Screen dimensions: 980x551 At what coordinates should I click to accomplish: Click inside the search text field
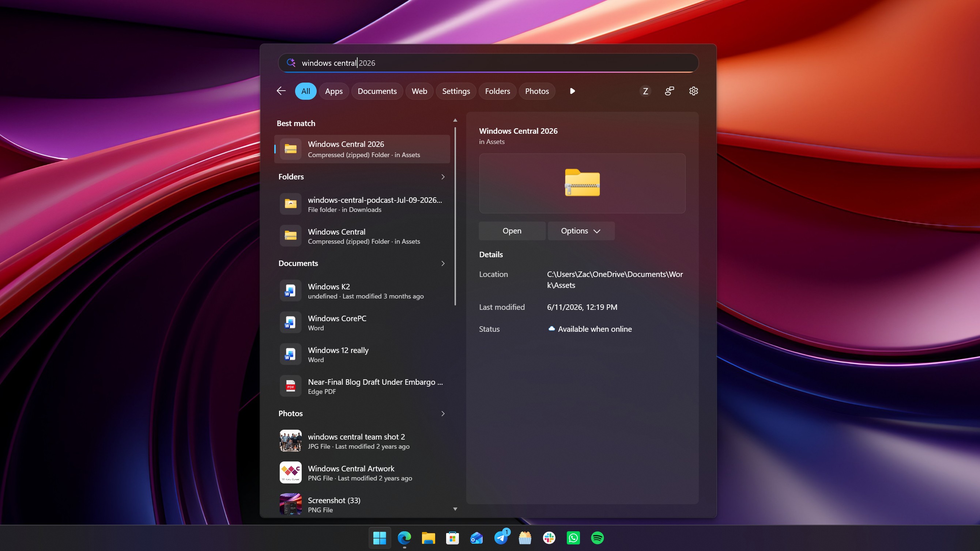click(x=488, y=63)
